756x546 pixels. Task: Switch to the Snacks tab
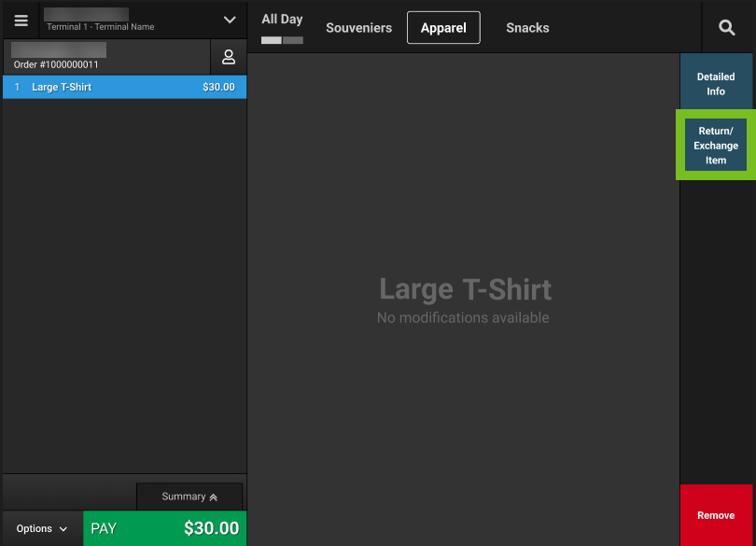526,27
